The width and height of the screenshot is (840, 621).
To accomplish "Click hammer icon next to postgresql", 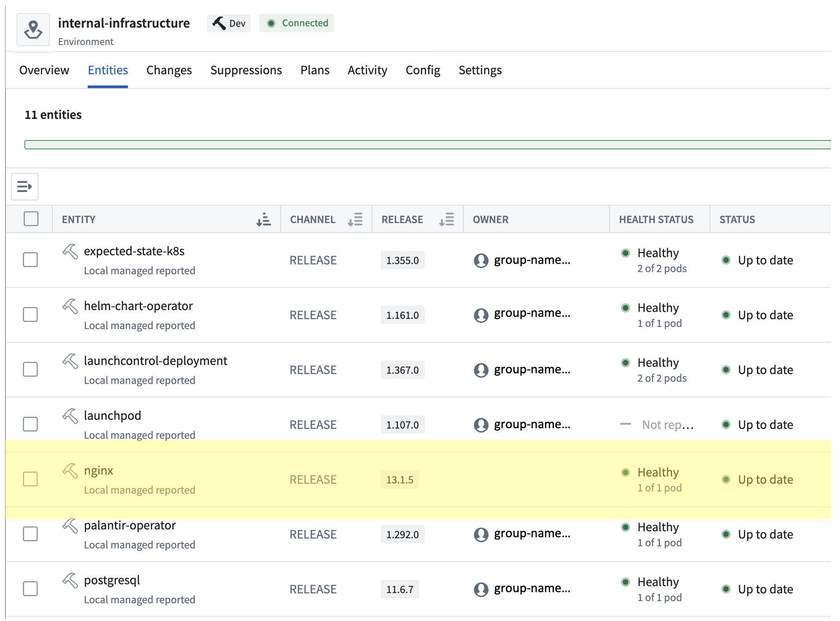I will 70,580.
